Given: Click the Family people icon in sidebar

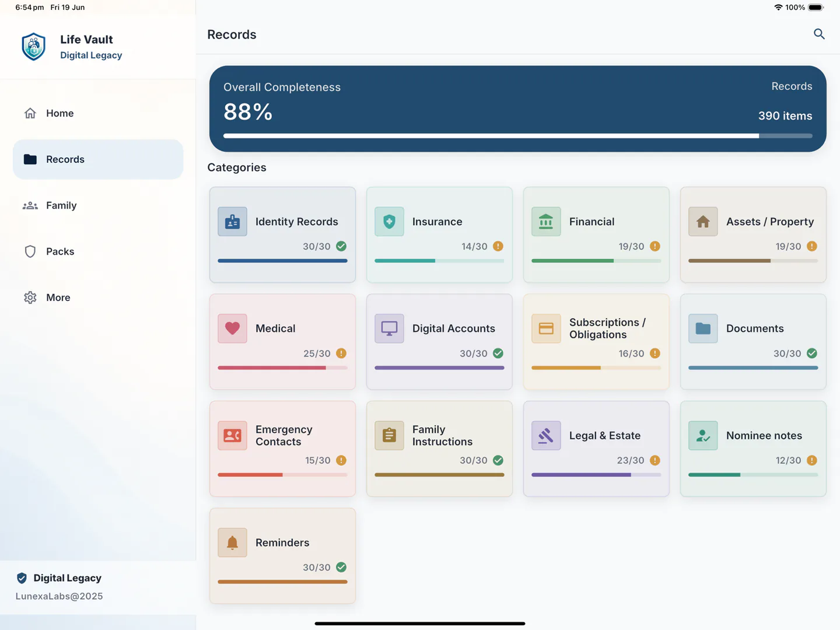Looking at the screenshot, I should point(30,205).
